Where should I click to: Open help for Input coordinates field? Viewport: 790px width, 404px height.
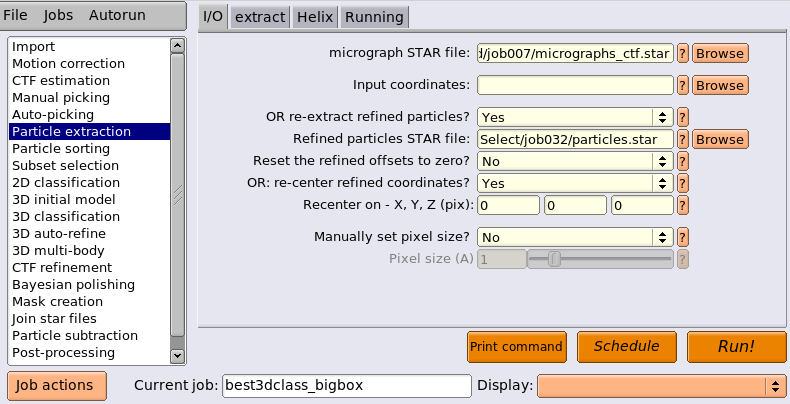[682, 85]
